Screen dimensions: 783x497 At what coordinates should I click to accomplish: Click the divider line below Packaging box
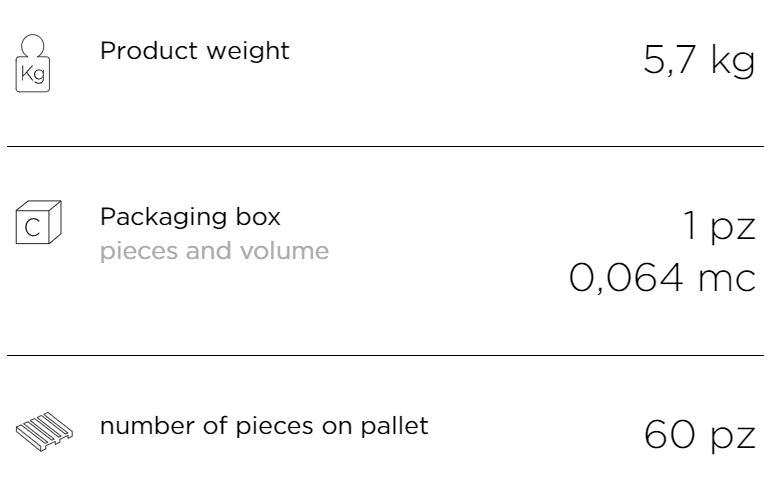click(x=386, y=355)
